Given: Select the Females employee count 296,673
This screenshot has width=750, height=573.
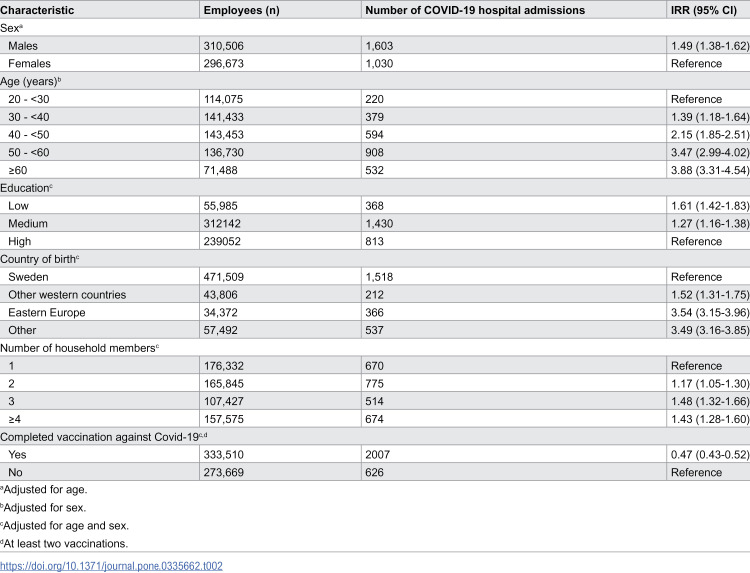Looking at the screenshot, I should tap(223, 63).
